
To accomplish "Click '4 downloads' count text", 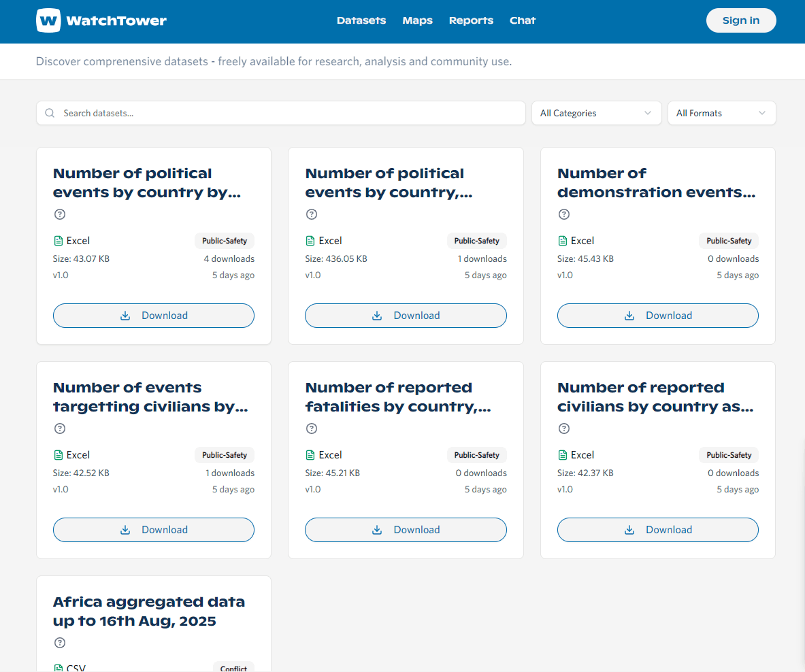I will 229,258.
